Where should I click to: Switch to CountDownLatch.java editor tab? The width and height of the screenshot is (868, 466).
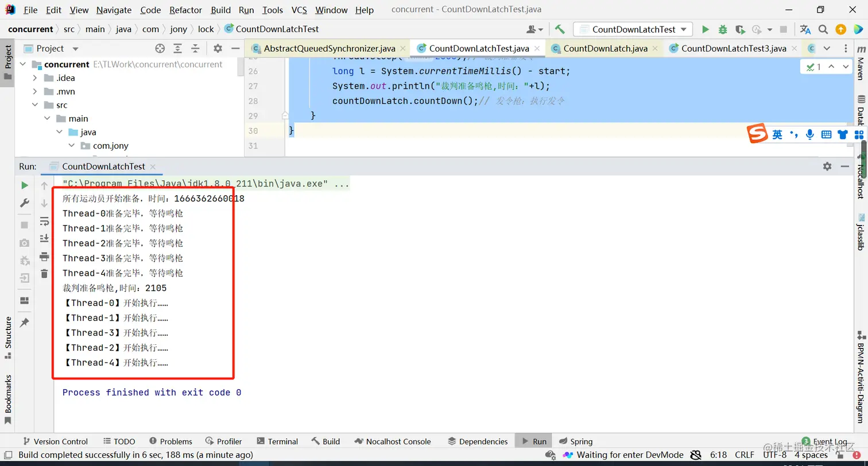tap(604, 49)
